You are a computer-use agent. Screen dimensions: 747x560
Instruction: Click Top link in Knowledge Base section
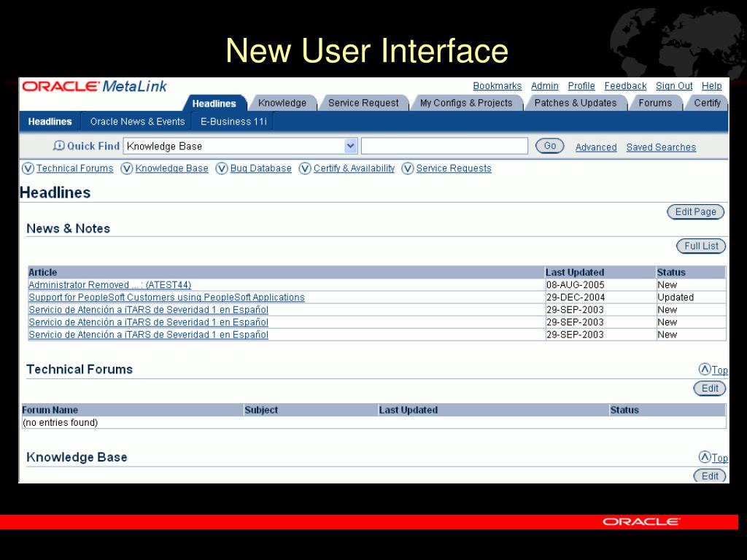point(719,458)
